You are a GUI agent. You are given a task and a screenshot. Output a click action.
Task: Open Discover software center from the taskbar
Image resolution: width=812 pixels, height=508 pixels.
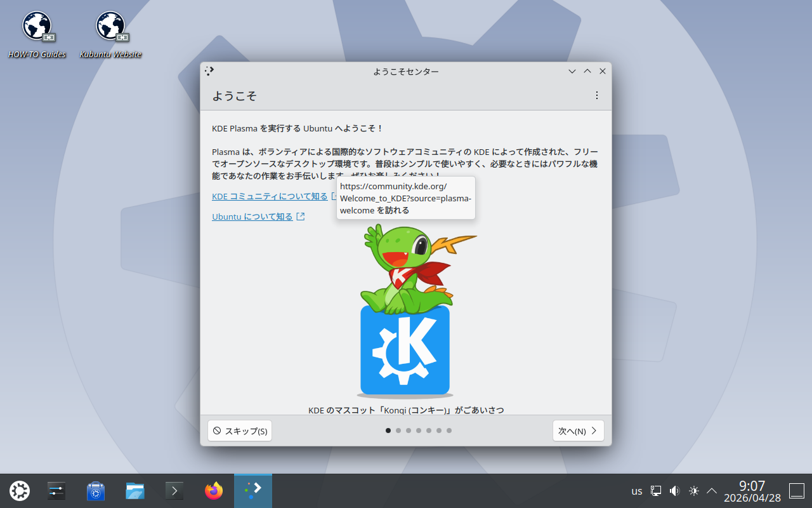(x=96, y=491)
